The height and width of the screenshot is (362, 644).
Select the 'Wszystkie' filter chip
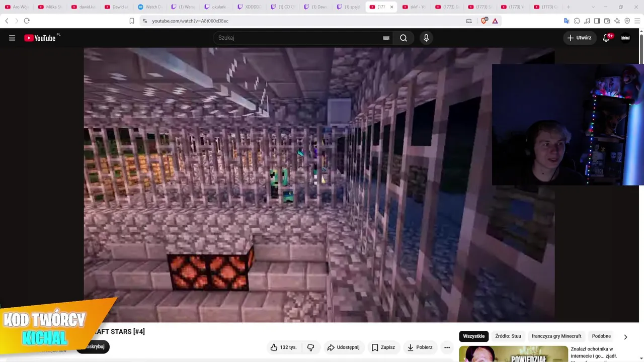point(473,336)
